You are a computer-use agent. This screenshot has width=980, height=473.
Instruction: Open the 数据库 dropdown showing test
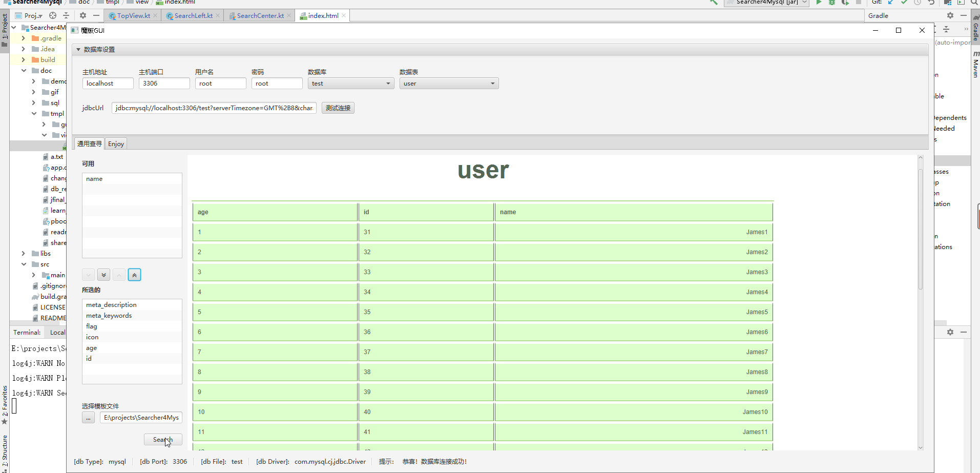350,84
